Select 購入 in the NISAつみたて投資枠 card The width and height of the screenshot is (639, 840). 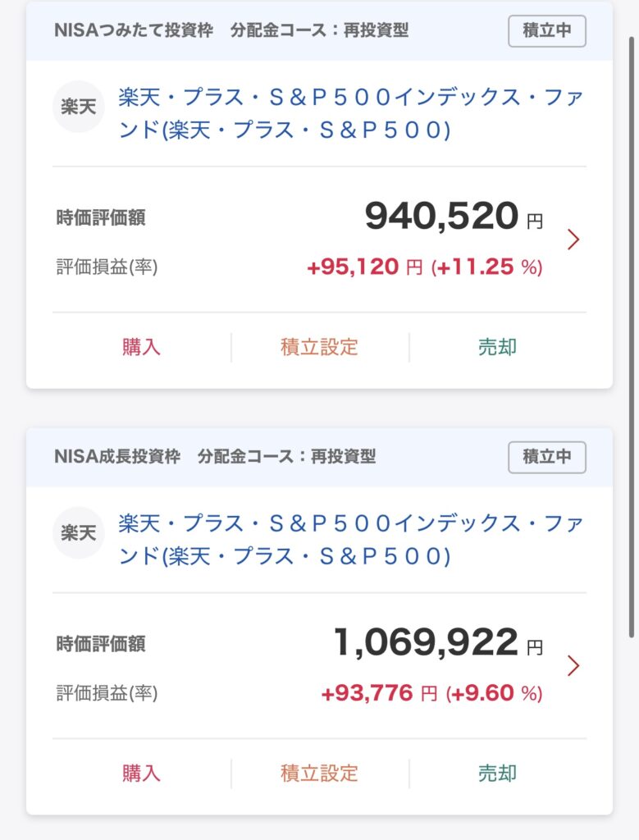[x=141, y=347]
